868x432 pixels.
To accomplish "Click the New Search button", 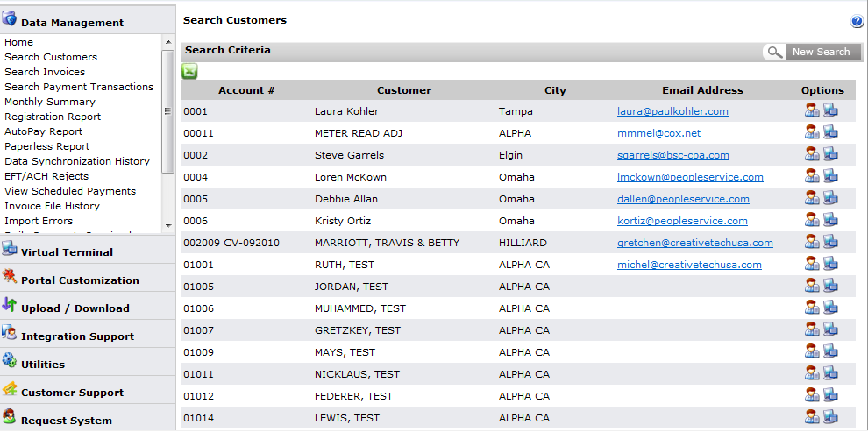I will [812, 52].
